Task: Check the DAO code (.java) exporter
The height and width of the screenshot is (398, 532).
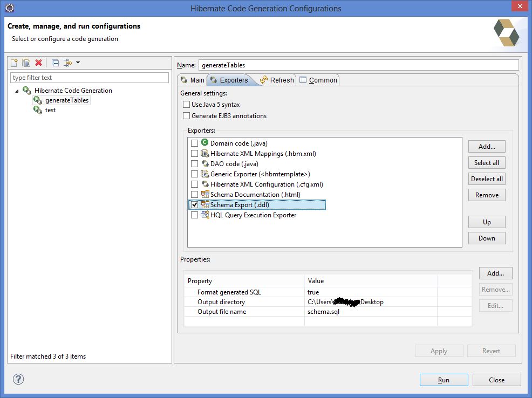Action: coord(194,164)
